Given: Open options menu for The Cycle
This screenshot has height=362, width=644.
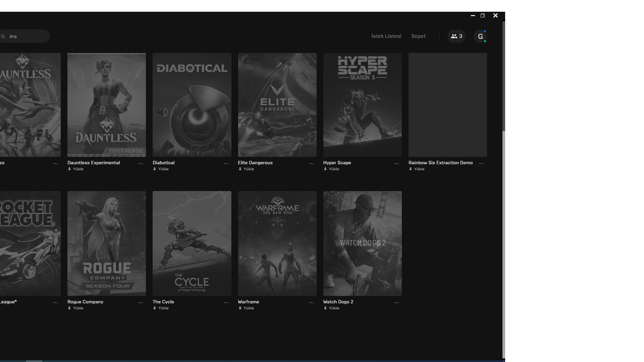Looking at the screenshot, I should (226, 302).
